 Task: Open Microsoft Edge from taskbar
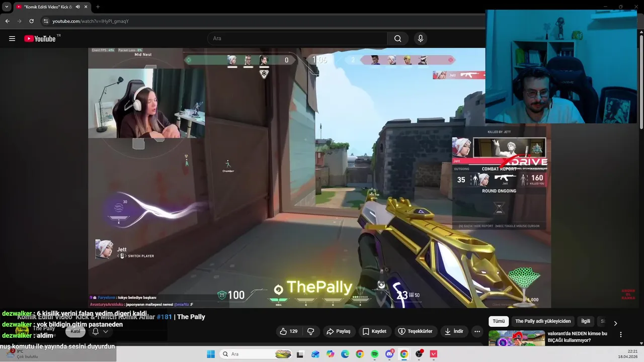[345, 354]
